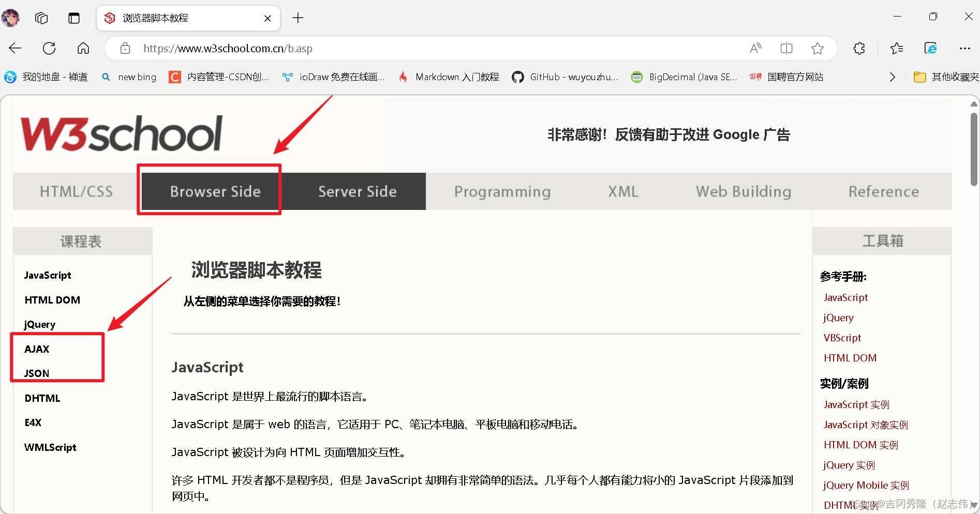Open jQuery reference in 工具箱

click(838, 318)
